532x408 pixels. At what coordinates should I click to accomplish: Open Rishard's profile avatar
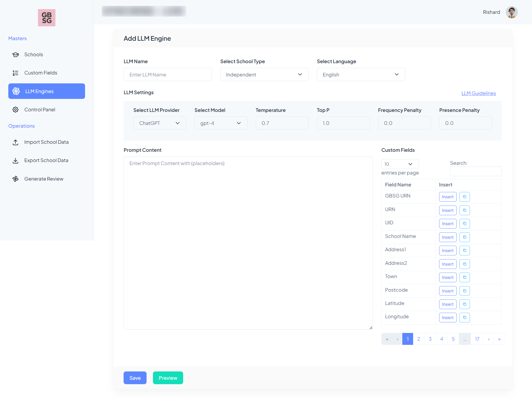pyautogui.click(x=511, y=12)
